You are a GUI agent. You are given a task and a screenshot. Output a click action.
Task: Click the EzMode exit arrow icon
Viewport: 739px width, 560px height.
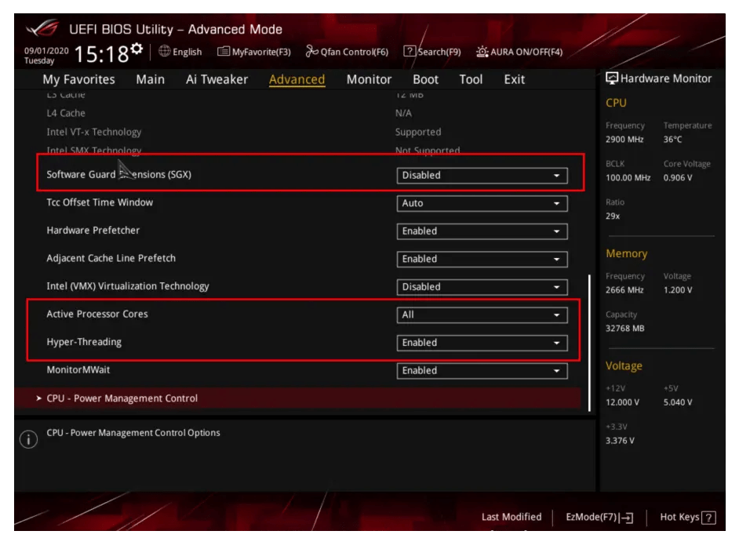click(626, 518)
